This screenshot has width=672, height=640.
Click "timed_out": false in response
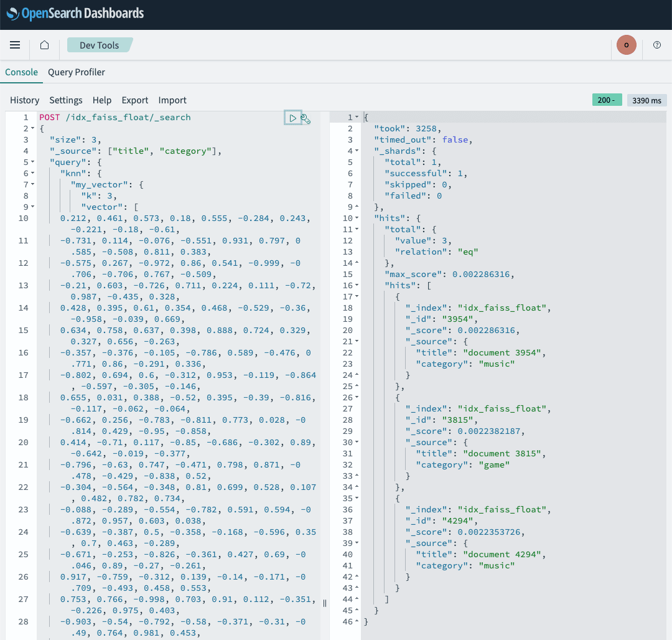click(x=423, y=139)
